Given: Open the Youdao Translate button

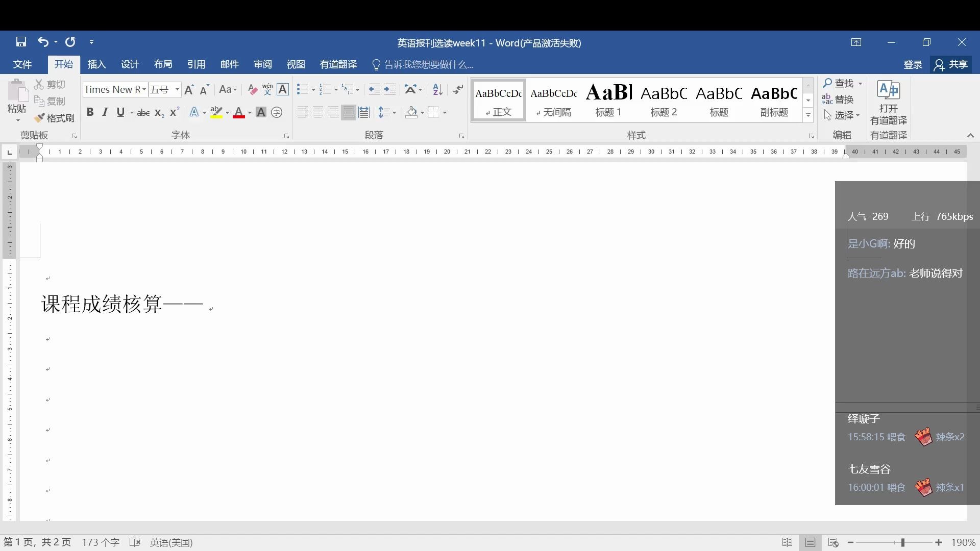Looking at the screenshot, I should (x=889, y=103).
